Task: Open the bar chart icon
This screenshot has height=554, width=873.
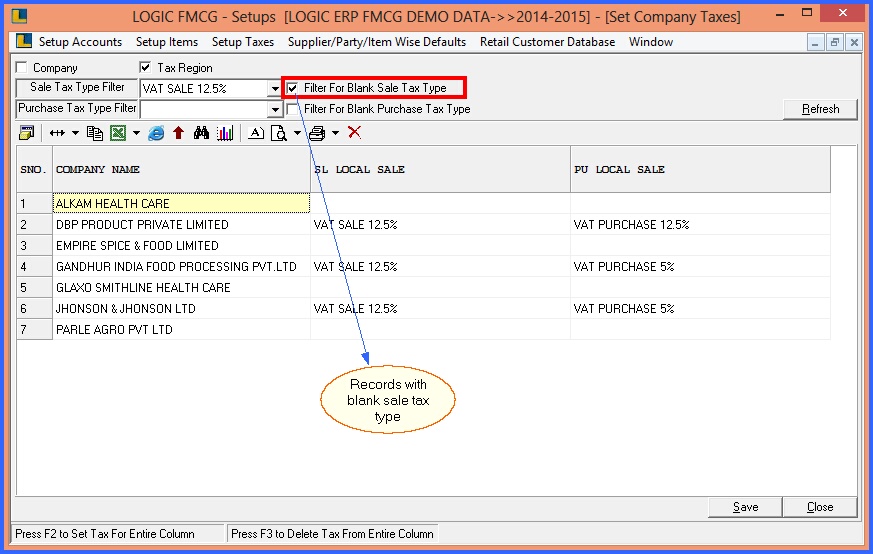Action: coord(225,133)
